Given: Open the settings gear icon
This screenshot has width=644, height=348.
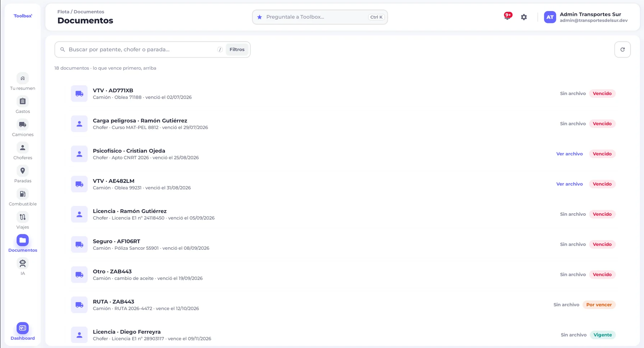Looking at the screenshot, I should tap(524, 17).
